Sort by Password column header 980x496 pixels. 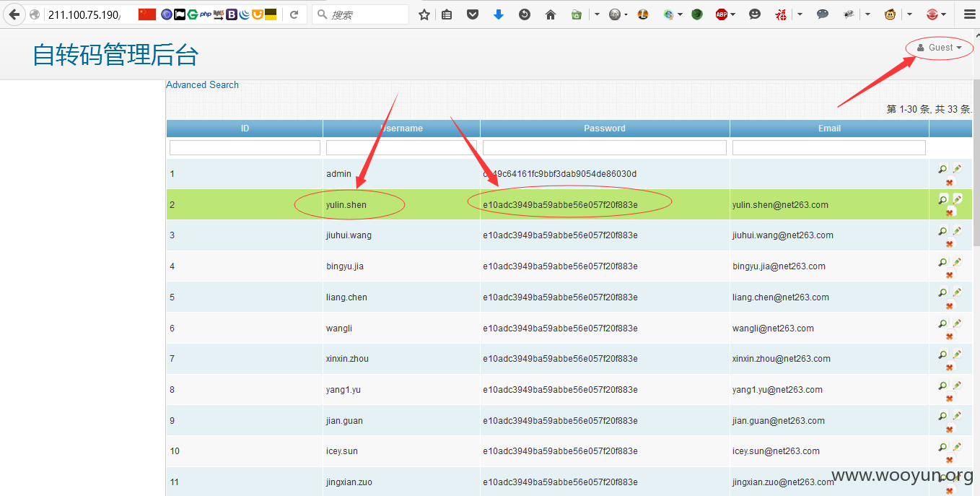[605, 129]
